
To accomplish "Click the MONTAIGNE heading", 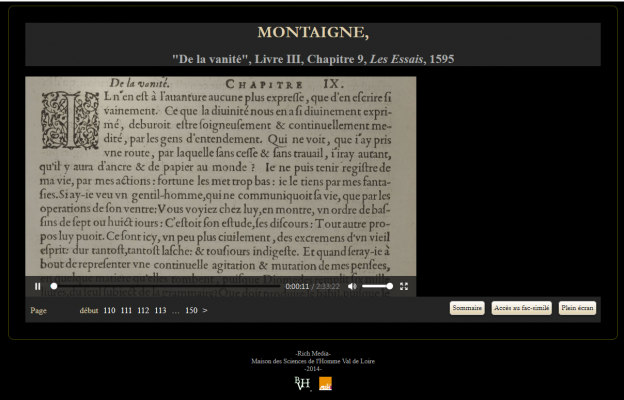I will 313,32.
